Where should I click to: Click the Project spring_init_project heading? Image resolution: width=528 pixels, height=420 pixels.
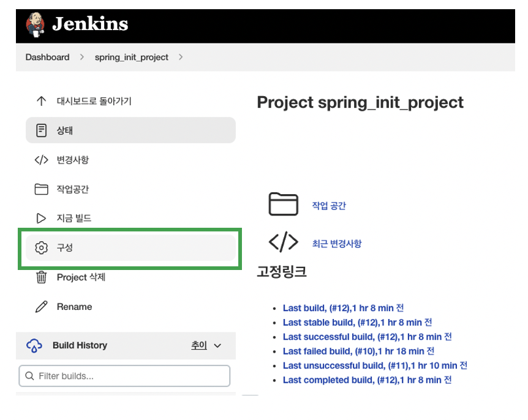[x=360, y=103]
